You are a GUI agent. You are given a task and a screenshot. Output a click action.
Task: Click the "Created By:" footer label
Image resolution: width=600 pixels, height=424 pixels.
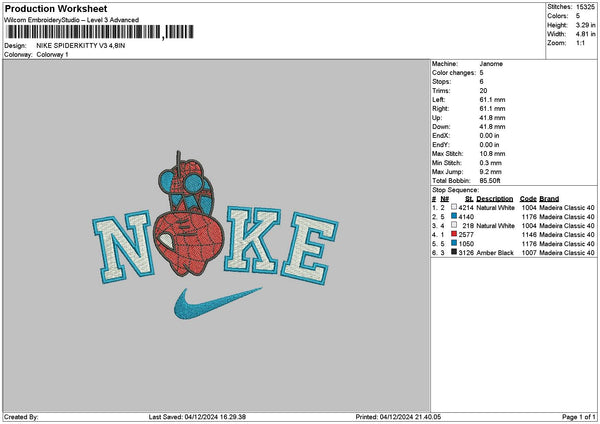[21, 417]
